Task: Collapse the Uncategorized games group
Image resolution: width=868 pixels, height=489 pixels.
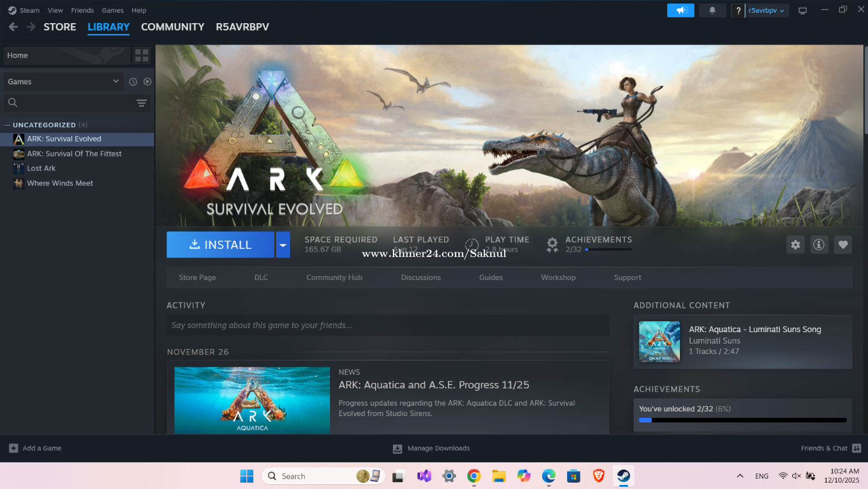Action: (x=8, y=125)
